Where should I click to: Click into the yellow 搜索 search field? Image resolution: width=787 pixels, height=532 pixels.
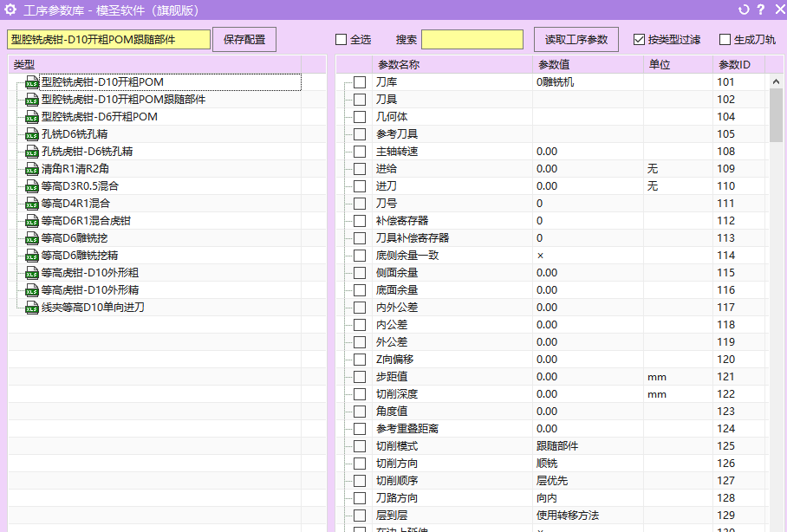[472, 40]
